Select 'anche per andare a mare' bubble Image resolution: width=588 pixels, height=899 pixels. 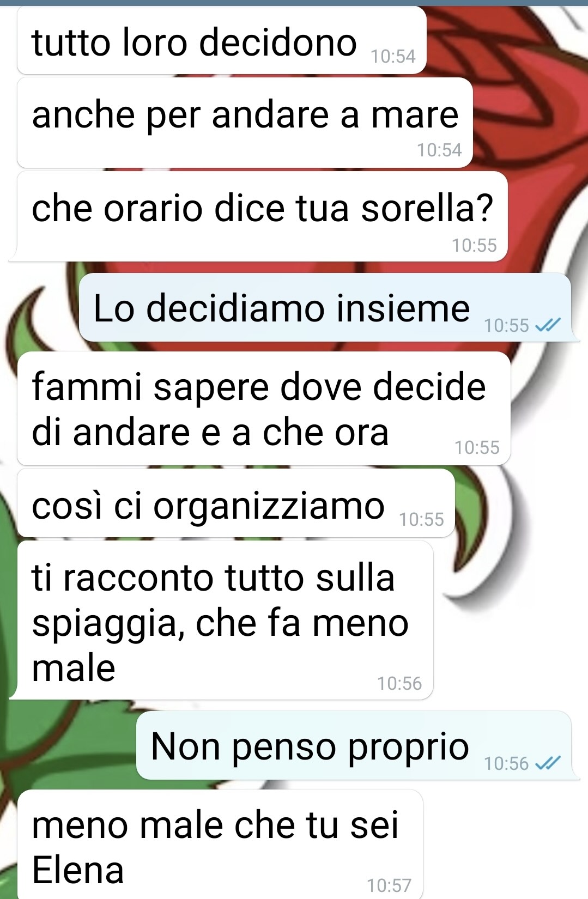tap(245, 123)
